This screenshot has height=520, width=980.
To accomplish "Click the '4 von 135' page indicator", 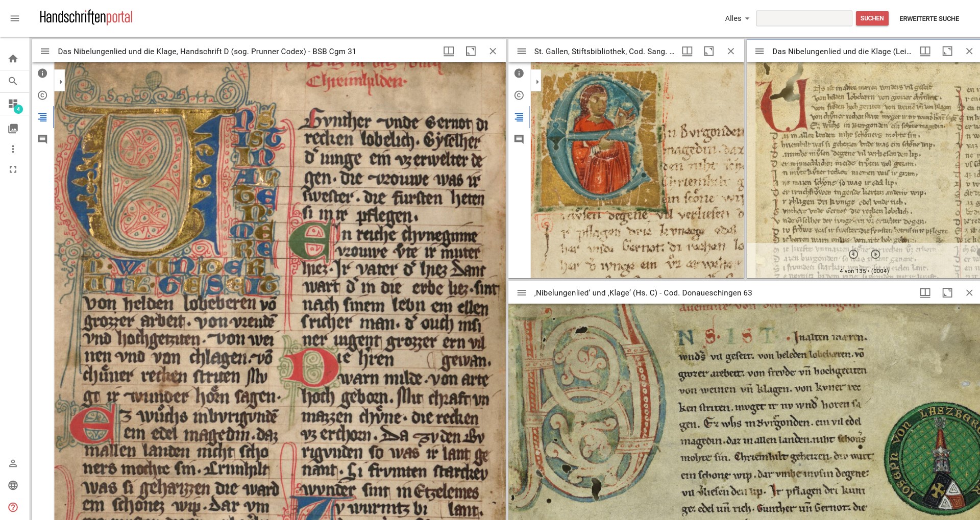I will (x=864, y=271).
